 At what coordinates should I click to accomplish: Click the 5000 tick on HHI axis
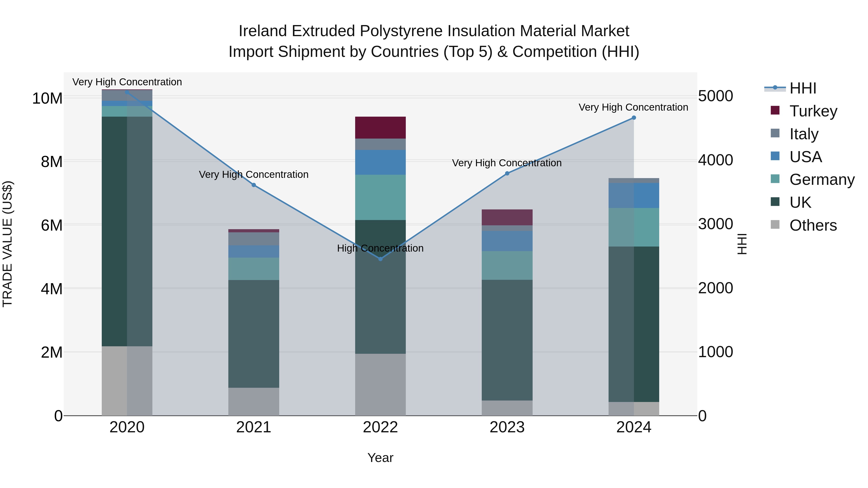[715, 96]
